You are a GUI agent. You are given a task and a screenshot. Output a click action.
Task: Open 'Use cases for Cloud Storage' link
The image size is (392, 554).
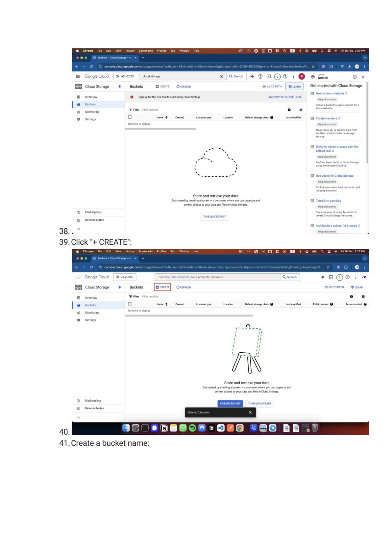(x=334, y=176)
